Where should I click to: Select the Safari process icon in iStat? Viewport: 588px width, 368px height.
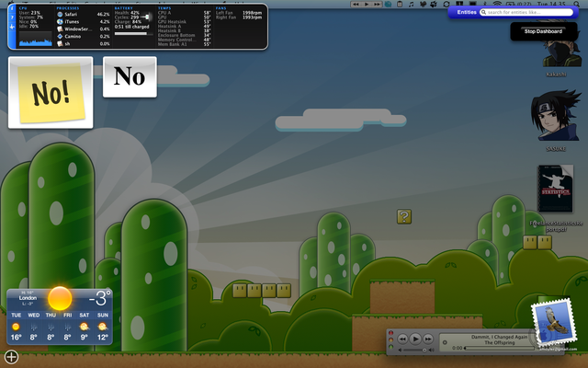60,15
